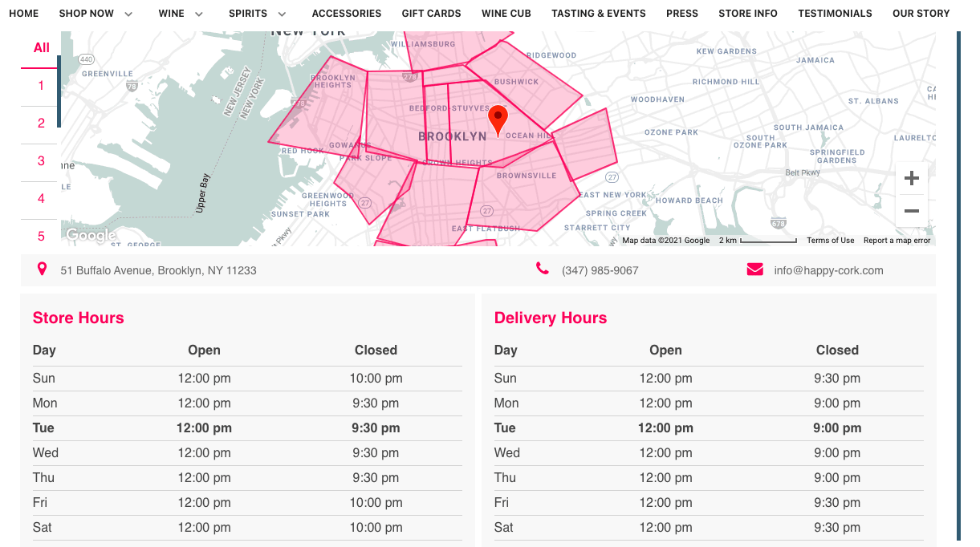
Task: Open the Shop Now menu label
Action: [87, 14]
